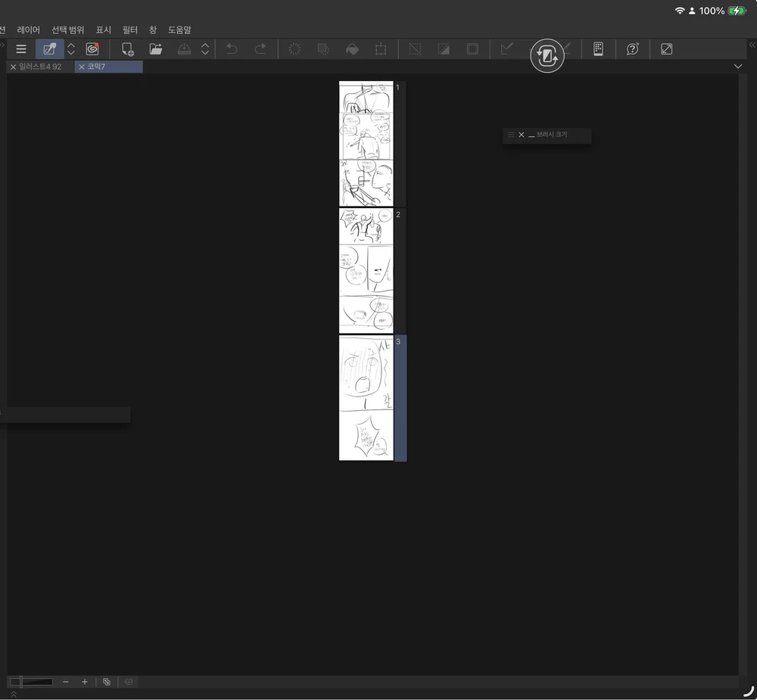Adjust the zoom slider at bottom
The image size is (757, 700).
coord(31,682)
